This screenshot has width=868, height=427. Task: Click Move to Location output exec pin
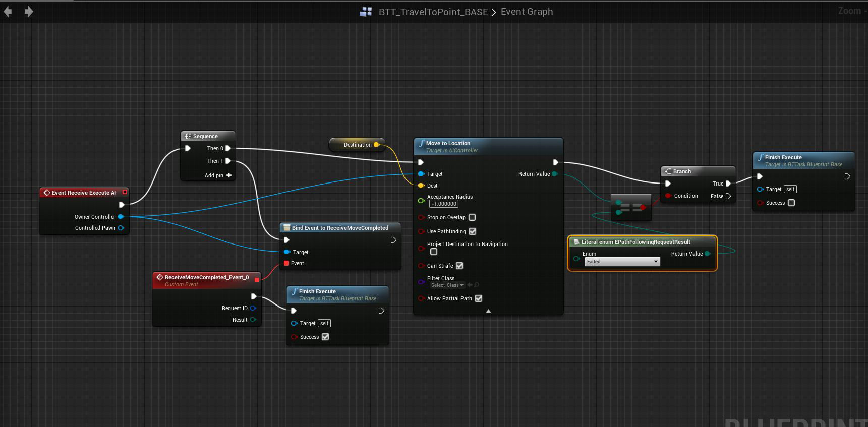(555, 162)
